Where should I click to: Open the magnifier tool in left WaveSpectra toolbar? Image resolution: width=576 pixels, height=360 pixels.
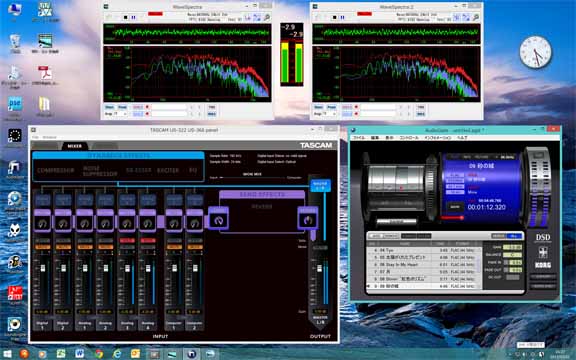click(x=267, y=17)
